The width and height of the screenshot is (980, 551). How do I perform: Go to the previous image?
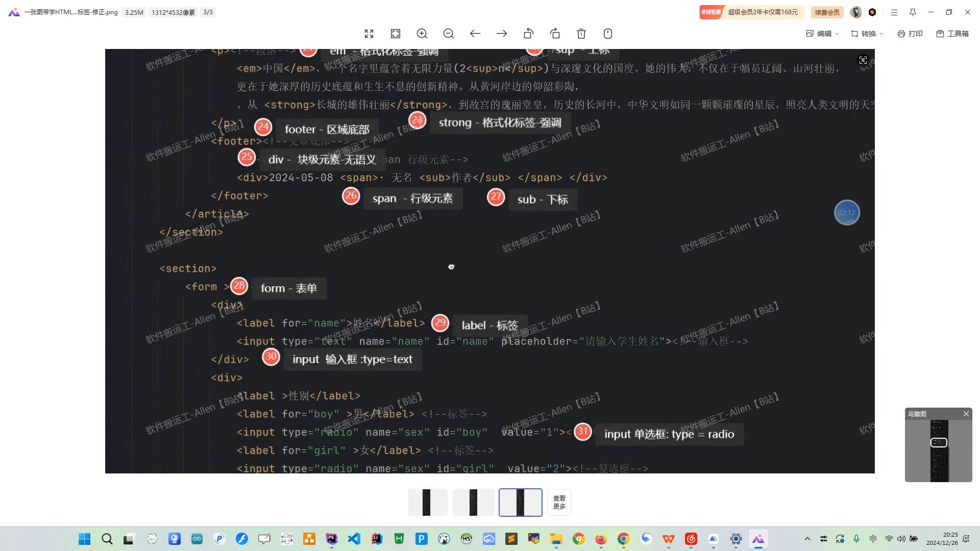(x=475, y=34)
